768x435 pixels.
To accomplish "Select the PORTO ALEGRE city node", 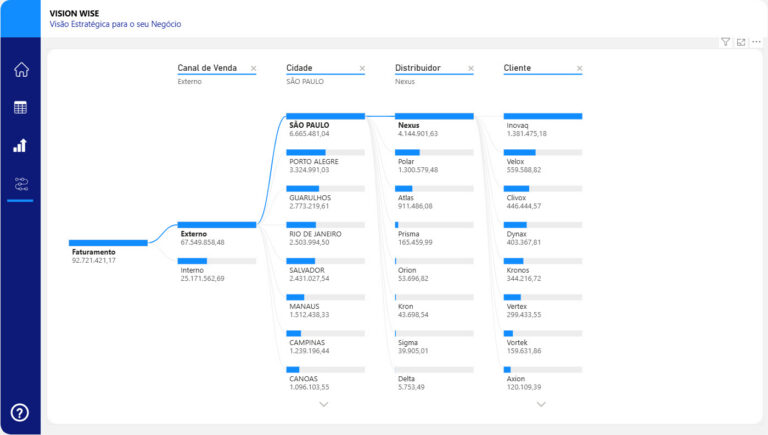I will (x=325, y=152).
